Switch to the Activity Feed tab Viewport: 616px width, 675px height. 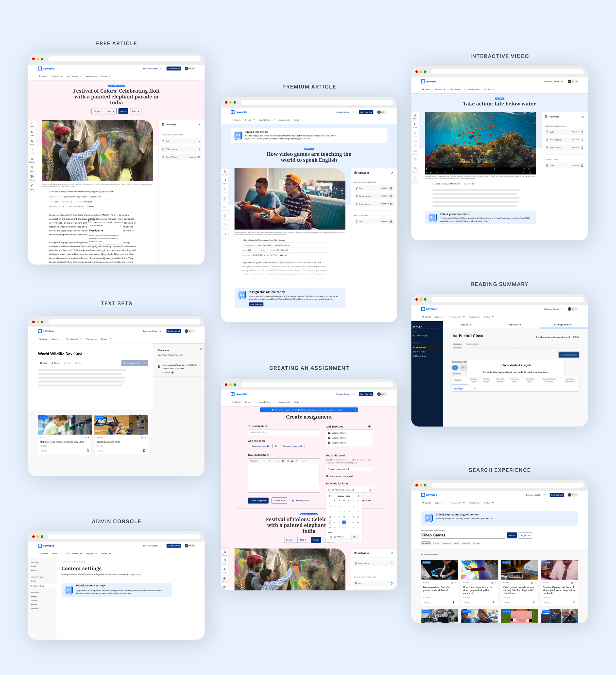click(514, 325)
